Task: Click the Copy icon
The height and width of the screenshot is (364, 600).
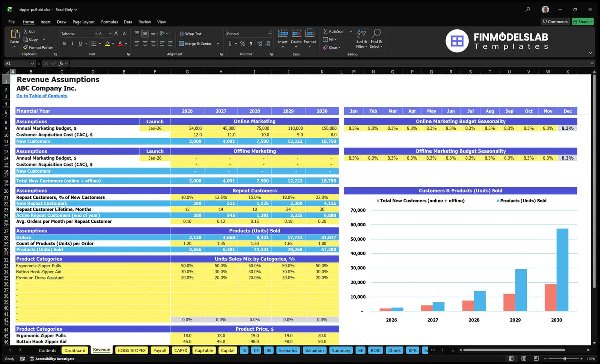Action: (x=25, y=39)
